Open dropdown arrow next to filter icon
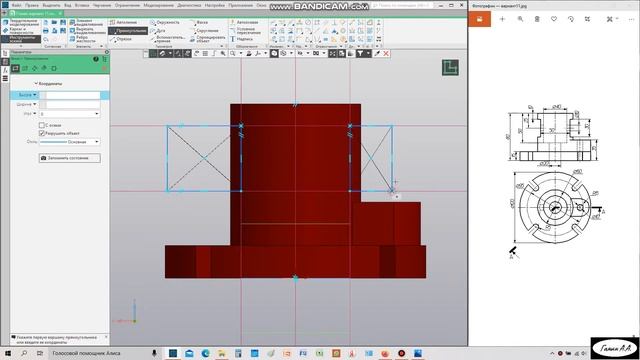 pos(368,53)
